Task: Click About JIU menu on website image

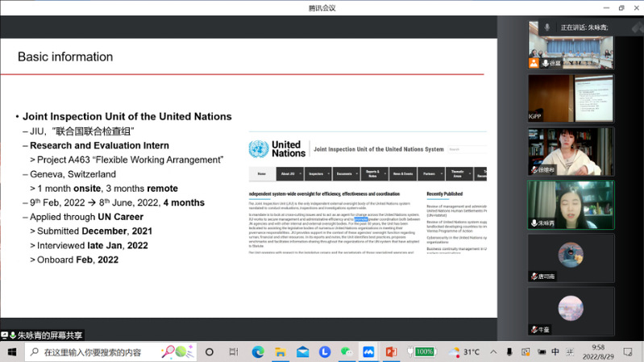Action: (290, 174)
